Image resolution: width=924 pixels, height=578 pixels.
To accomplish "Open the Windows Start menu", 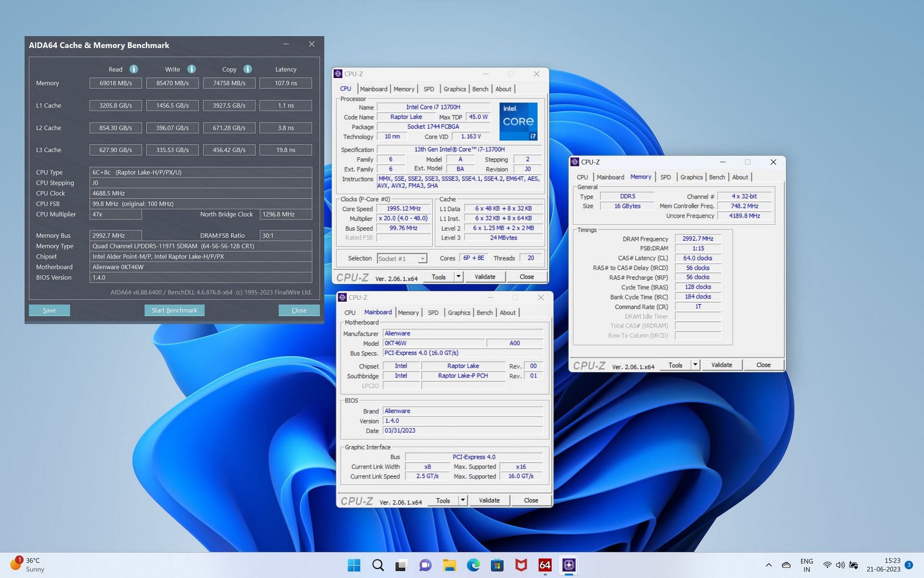I will point(354,565).
